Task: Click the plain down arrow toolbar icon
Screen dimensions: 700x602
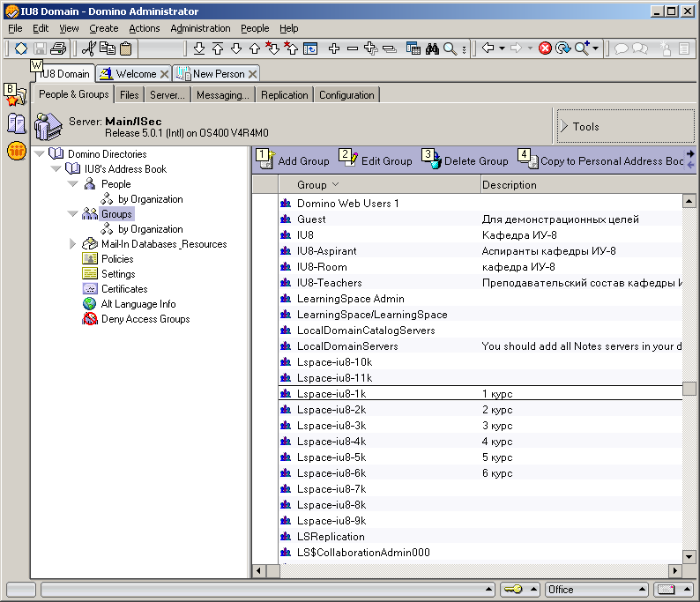Action: pyautogui.click(x=236, y=48)
